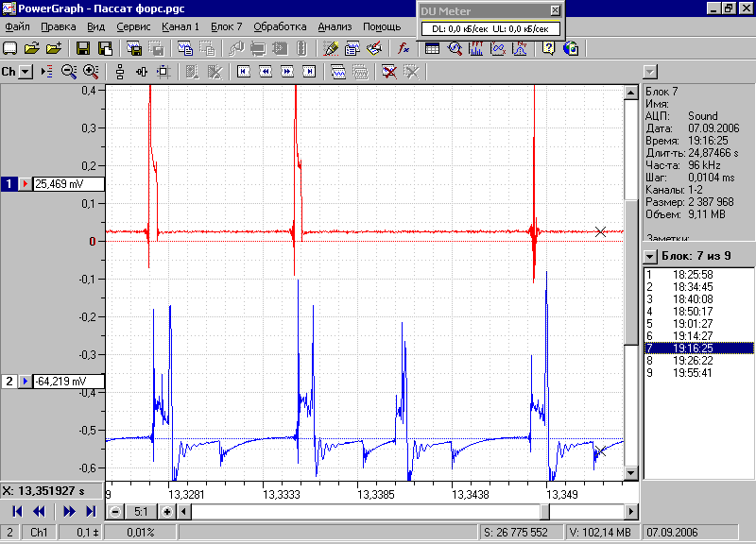
Task: Decrease time scale with minus button
Action: (114, 511)
